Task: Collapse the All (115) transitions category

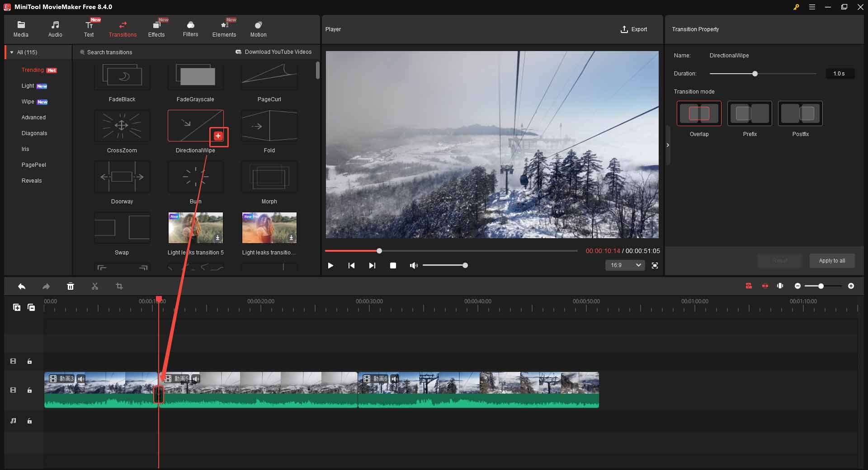Action: [11, 52]
